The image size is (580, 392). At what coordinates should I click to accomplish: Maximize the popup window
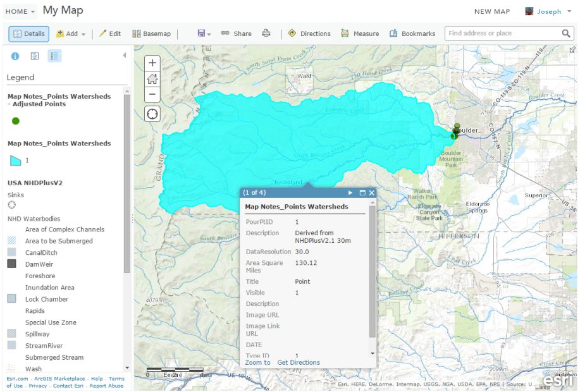click(362, 193)
